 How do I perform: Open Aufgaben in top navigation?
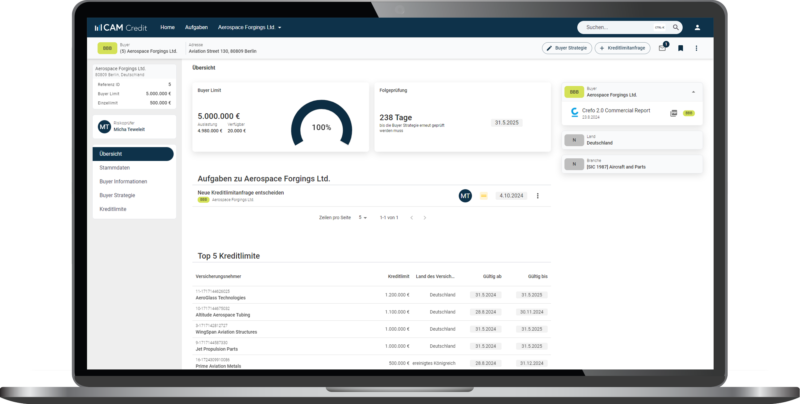(x=196, y=28)
